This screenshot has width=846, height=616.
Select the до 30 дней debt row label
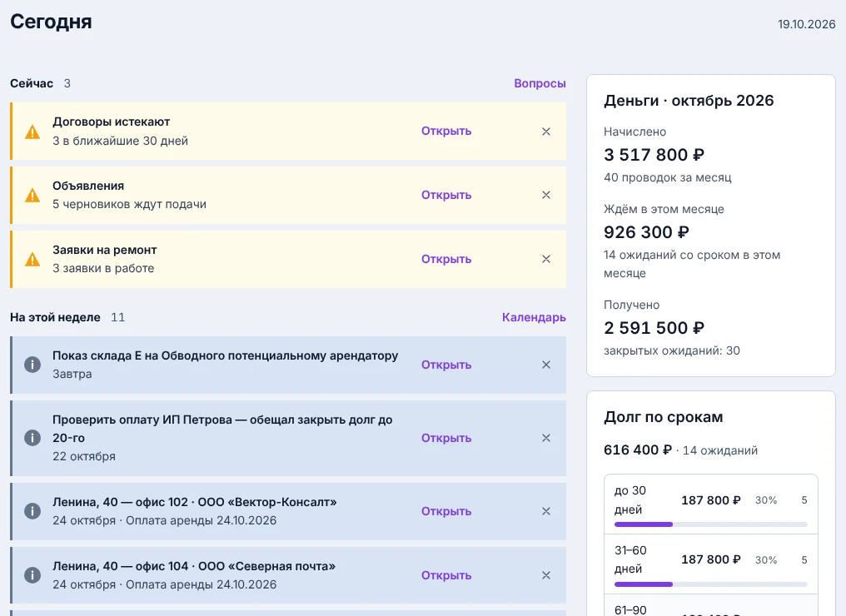click(630, 500)
